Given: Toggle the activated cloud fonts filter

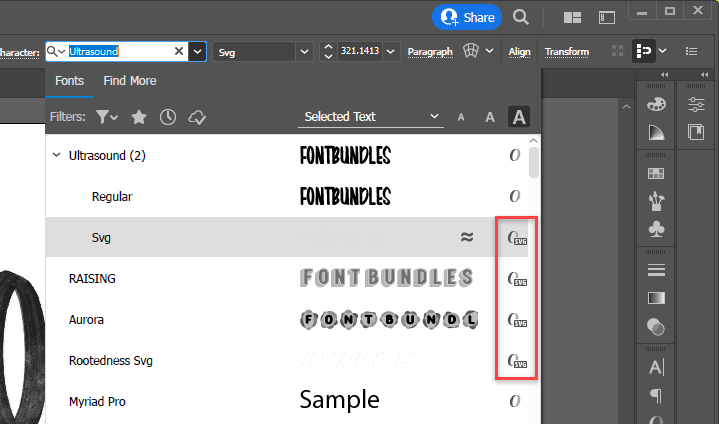Looking at the screenshot, I should pos(197,117).
